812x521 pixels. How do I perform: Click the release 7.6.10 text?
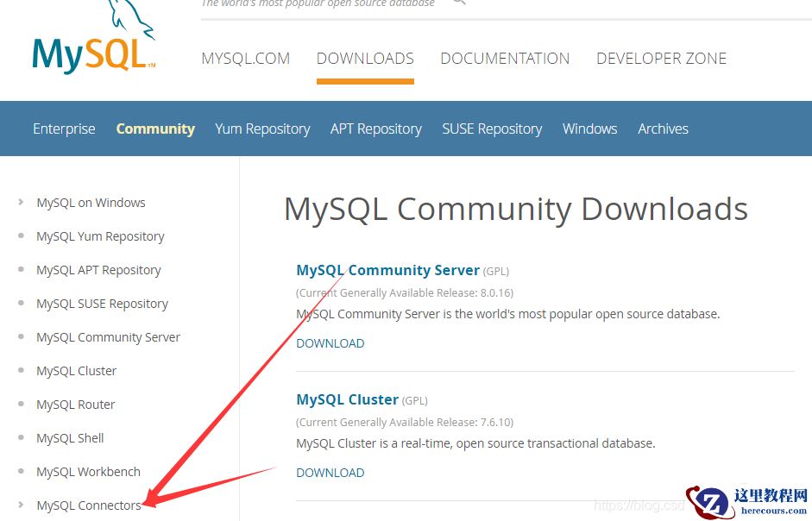pos(405,423)
